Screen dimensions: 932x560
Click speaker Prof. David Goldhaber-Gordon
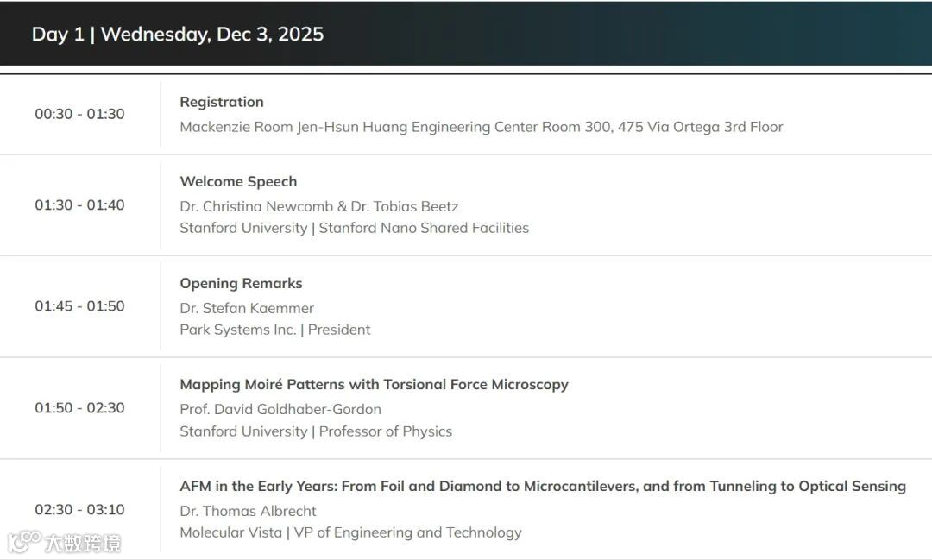click(x=280, y=409)
